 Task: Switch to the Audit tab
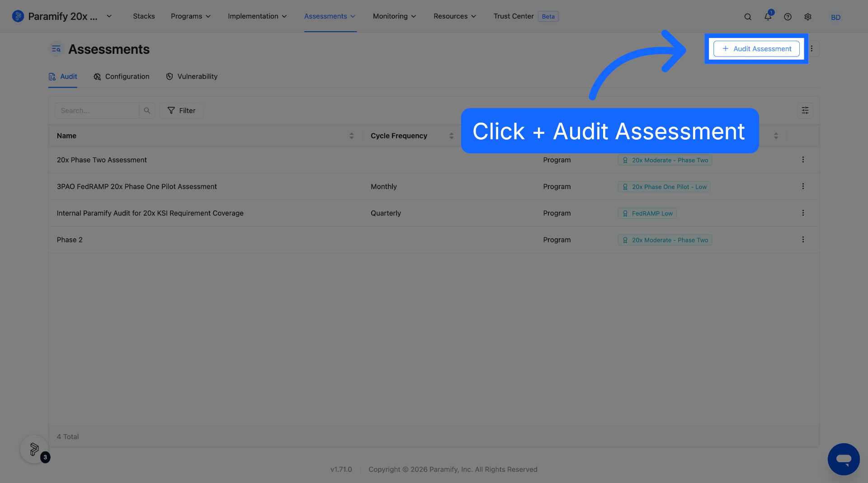click(x=63, y=76)
